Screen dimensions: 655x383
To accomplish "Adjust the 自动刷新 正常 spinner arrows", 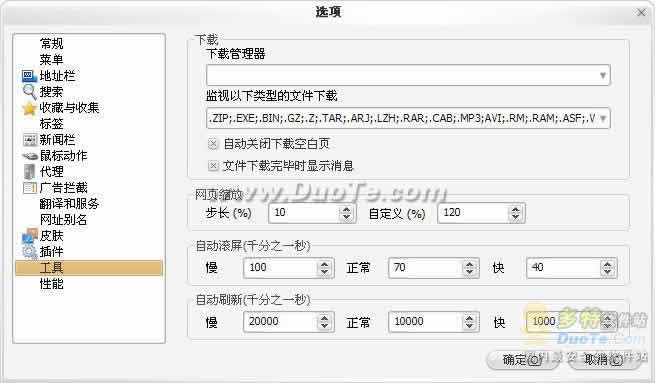I will (470, 322).
